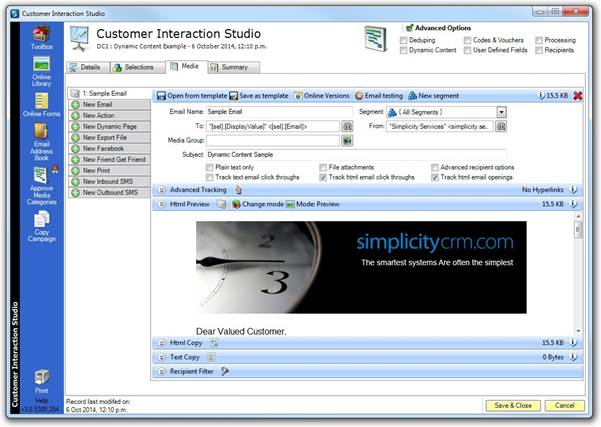Screen dimensions: 601x427
Task: Click the filter icon beside Recipient Filter
Action: coord(225,371)
